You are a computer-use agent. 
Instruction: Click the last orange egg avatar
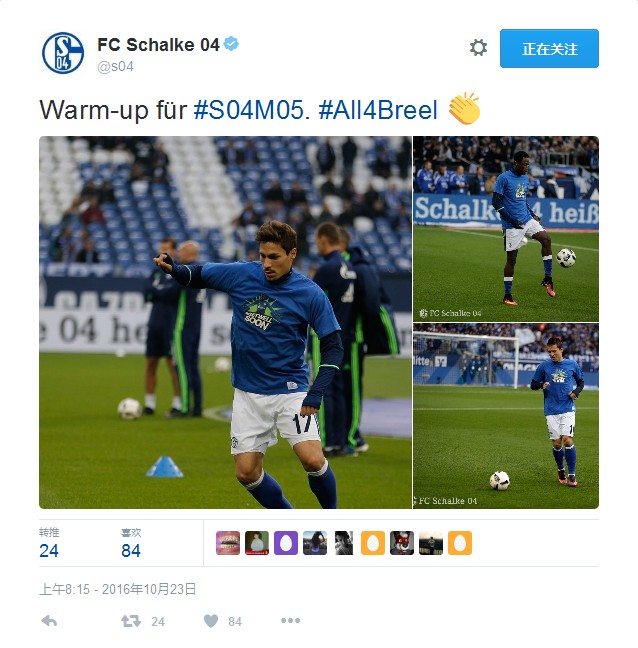460,543
